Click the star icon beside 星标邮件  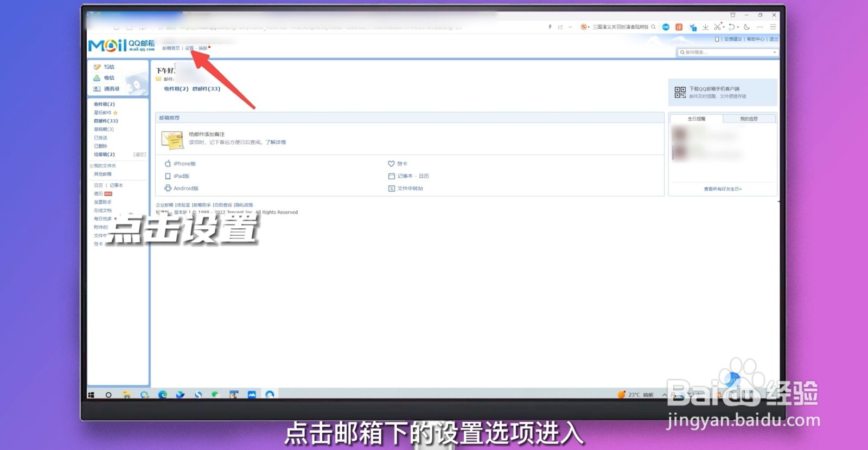coord(116,113)
